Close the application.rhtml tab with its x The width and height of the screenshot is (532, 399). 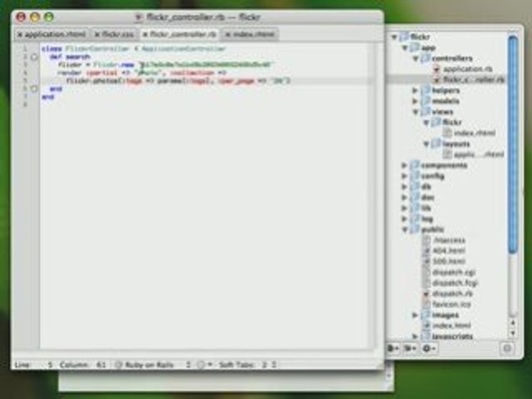20,34
